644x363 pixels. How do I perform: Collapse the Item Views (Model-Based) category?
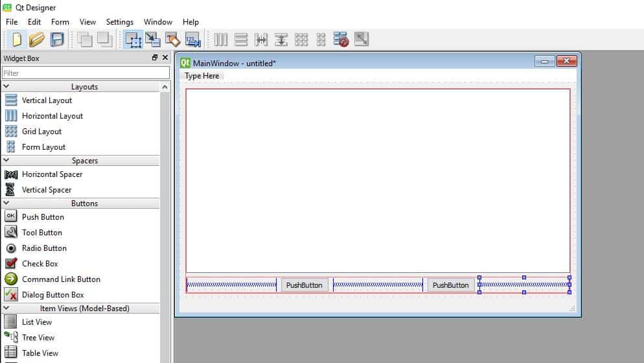pos(6,308)
